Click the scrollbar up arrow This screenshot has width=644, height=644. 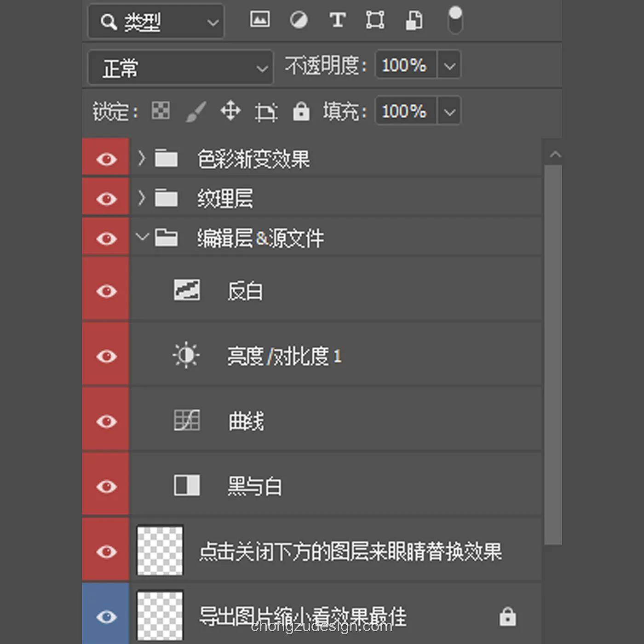[x=555, y=155]
